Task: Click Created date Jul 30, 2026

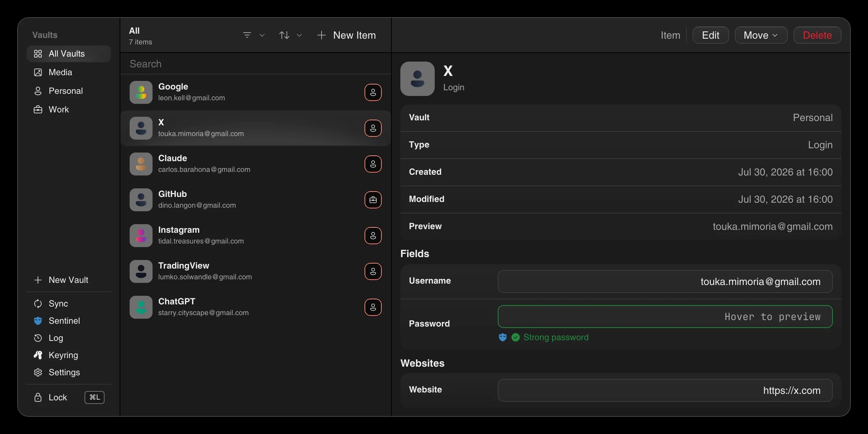Action: [785, 172]
